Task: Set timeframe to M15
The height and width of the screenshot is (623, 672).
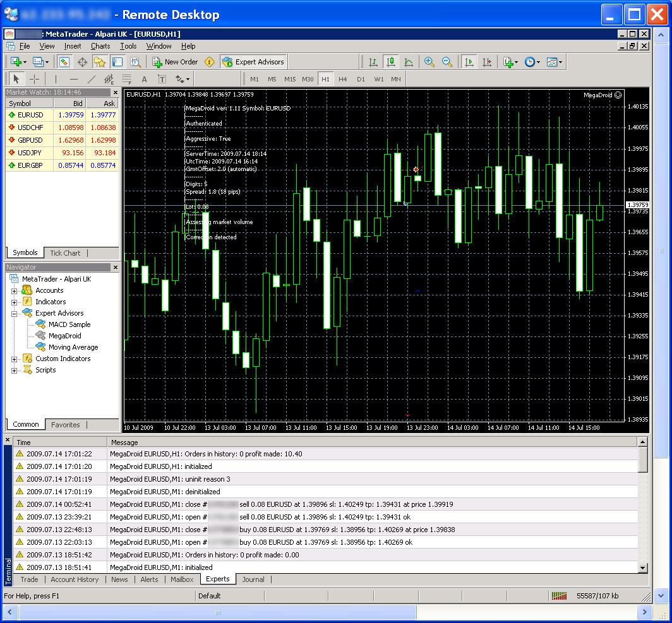Action: [290, 79]
